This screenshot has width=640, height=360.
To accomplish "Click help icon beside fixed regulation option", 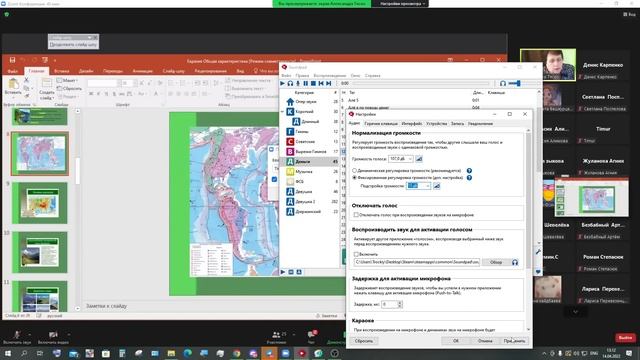I will (x=469, y=178).
